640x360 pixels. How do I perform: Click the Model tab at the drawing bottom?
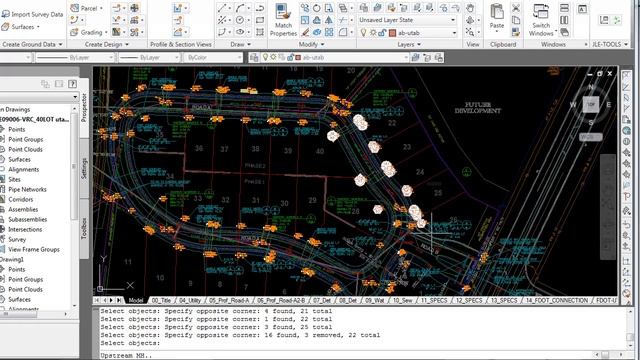point(136,300)
